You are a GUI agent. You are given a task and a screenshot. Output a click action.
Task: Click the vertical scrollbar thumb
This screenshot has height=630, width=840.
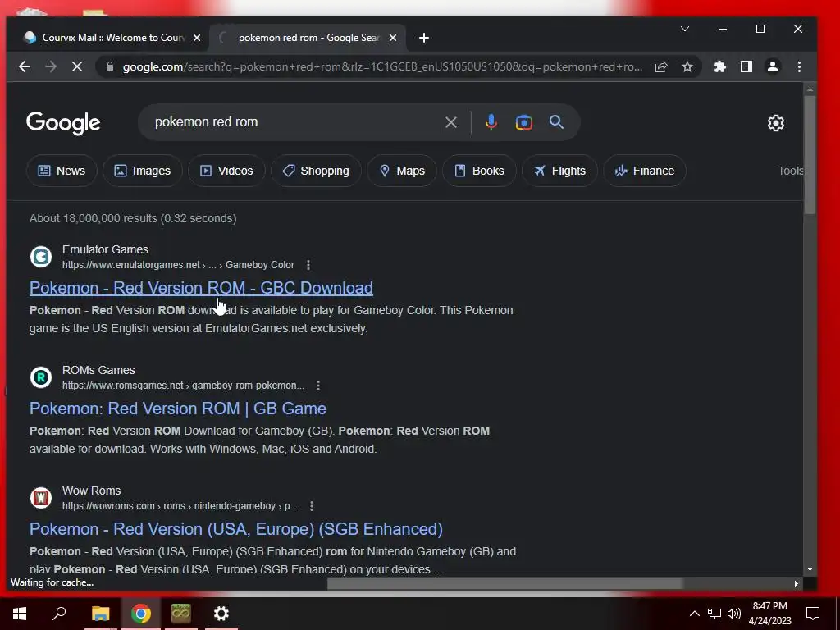coord(810,154)
